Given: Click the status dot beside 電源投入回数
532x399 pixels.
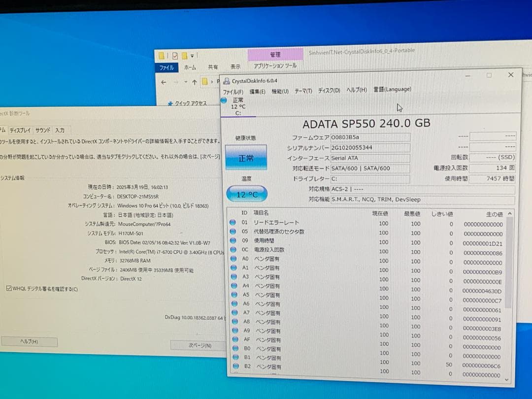Looking at the screenshot, I should click(232, 250).
